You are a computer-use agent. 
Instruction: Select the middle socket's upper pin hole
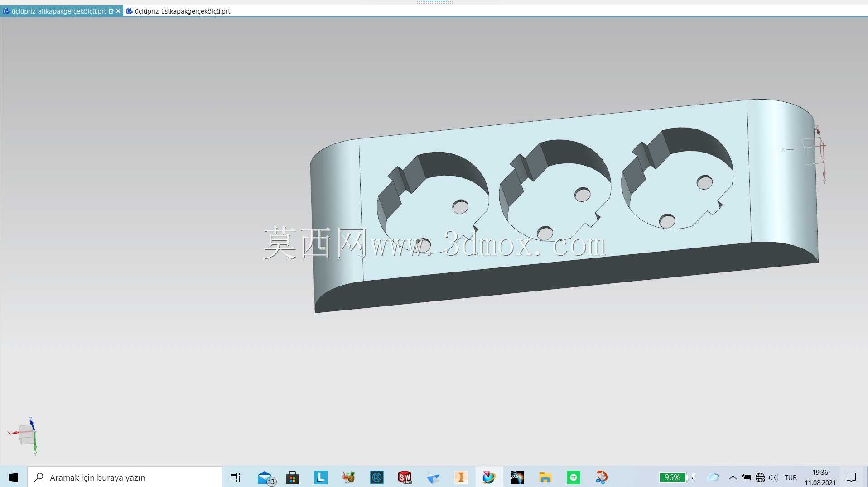coord(582,195)
